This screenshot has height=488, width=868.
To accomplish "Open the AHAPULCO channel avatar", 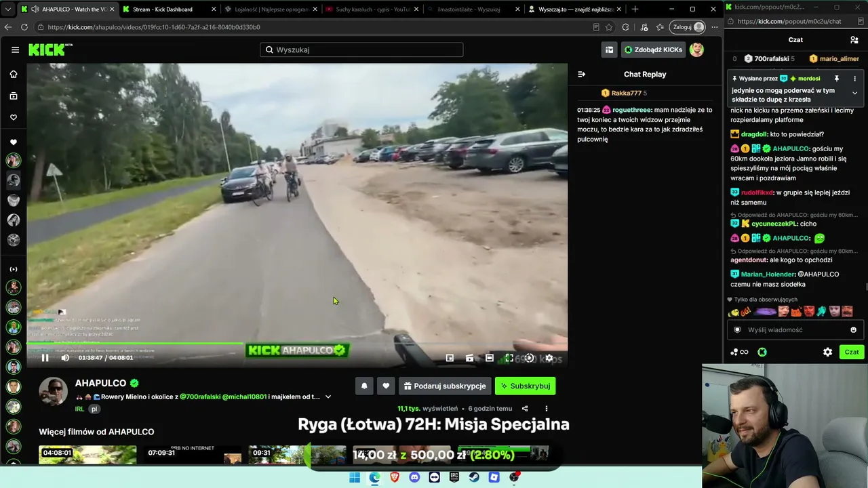I will click(53, 391).
